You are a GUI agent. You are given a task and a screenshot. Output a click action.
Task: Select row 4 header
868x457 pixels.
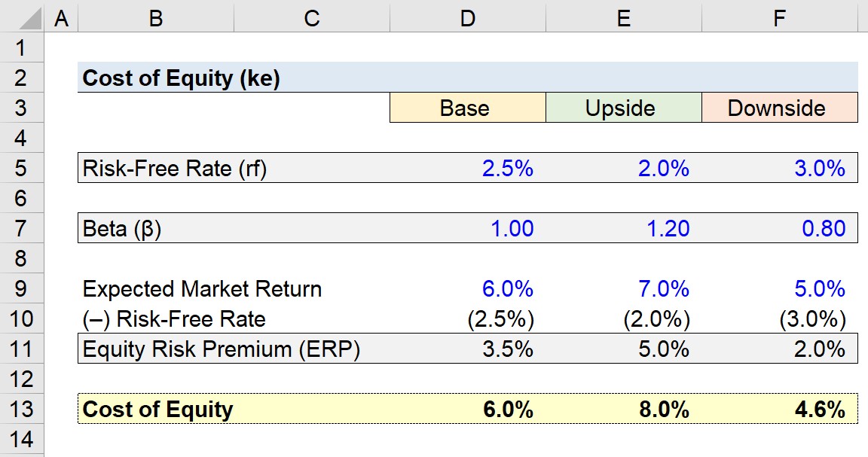pos(22,138)
